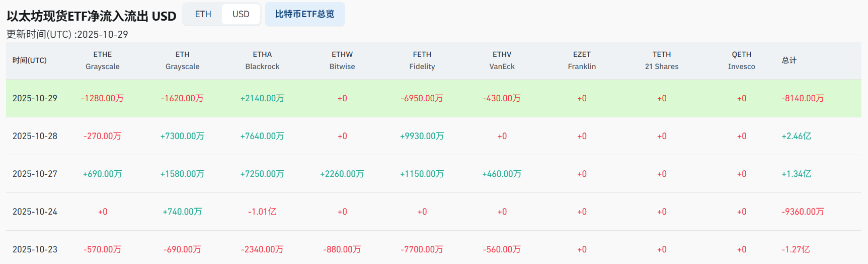Open the 比特币ETF总览 link
This screenshot has height=264, width=868.
[x=304, y=14]
